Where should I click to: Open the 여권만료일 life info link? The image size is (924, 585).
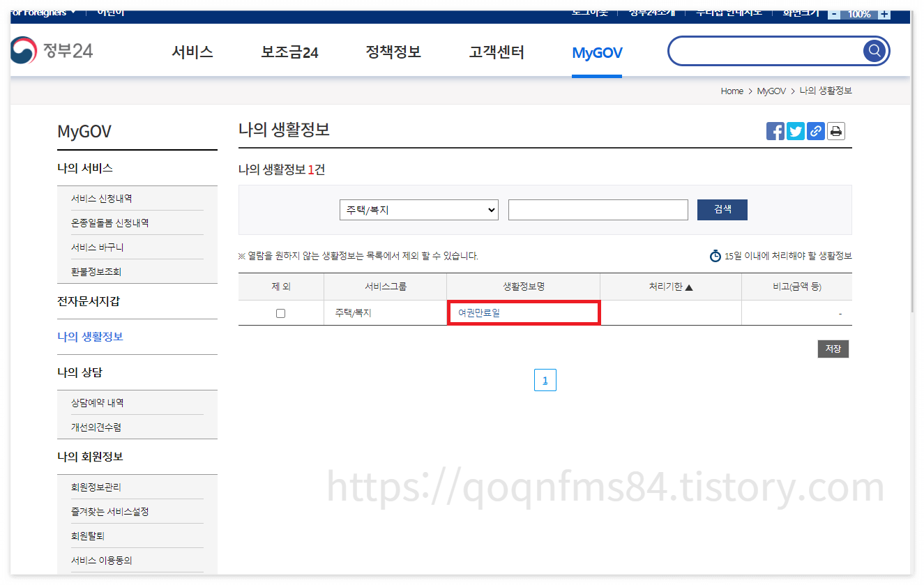[479, 313]
